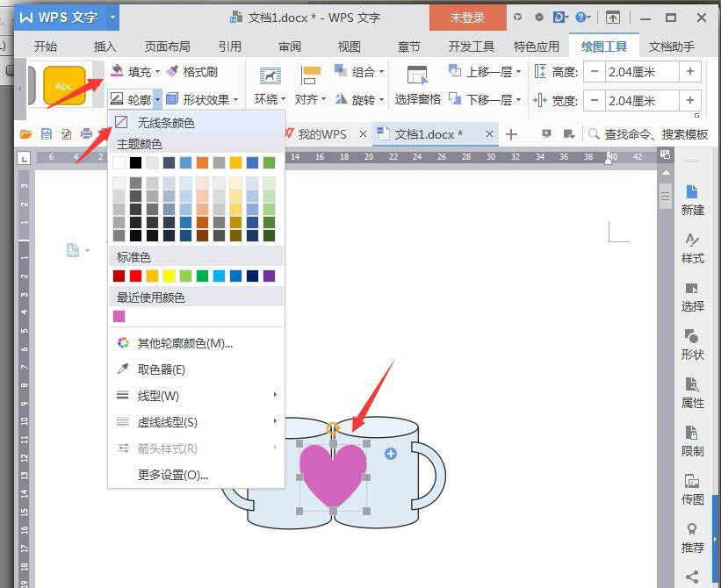Click the 轮廓 outline icon
Image resolution: width=721 pixels, height=588 pixels.
click(x=117, y=99)
